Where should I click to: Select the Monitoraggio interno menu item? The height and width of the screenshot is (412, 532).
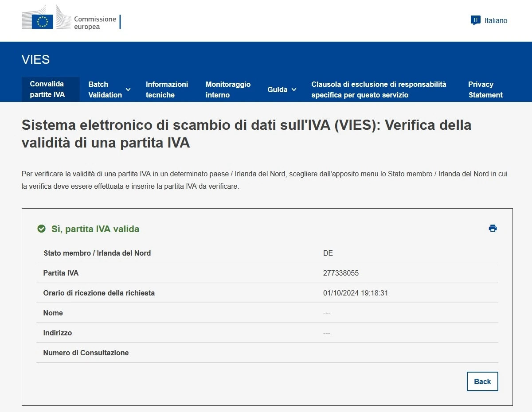tap(228, 89)
